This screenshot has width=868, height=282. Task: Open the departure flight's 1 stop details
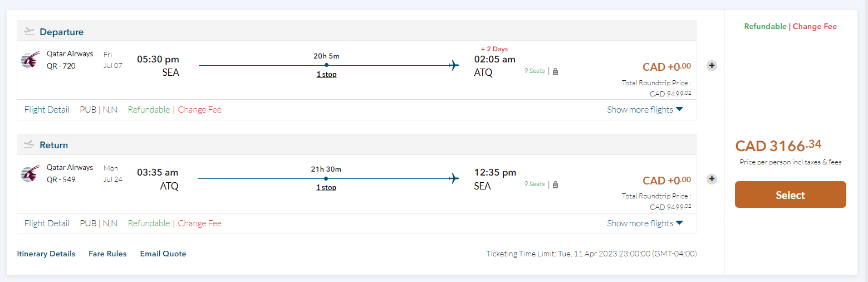[326, 75]
